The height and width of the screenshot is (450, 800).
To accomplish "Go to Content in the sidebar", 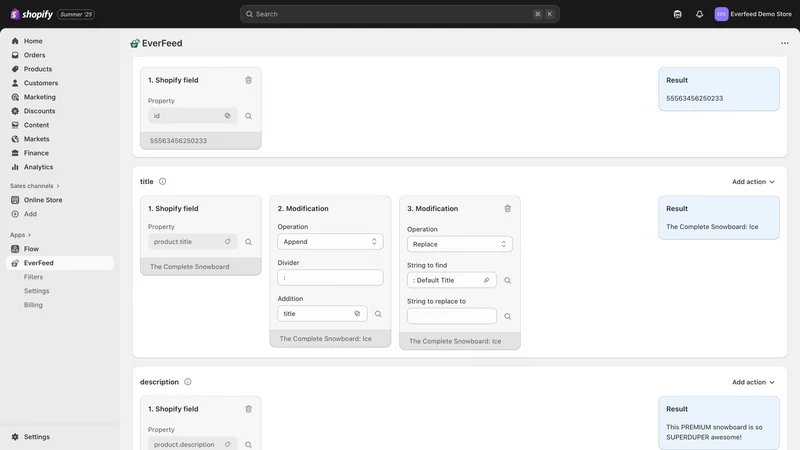I will coord(36,125).
